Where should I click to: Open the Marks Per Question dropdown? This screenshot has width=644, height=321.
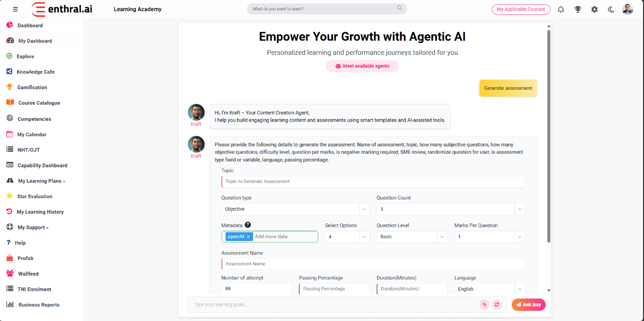click(x=489, y=237)
